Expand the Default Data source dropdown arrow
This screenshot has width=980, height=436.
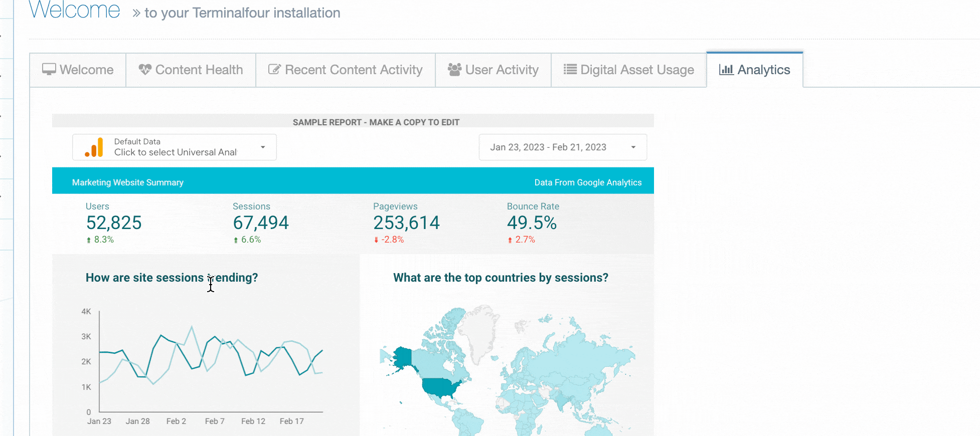tap(263, 147)
